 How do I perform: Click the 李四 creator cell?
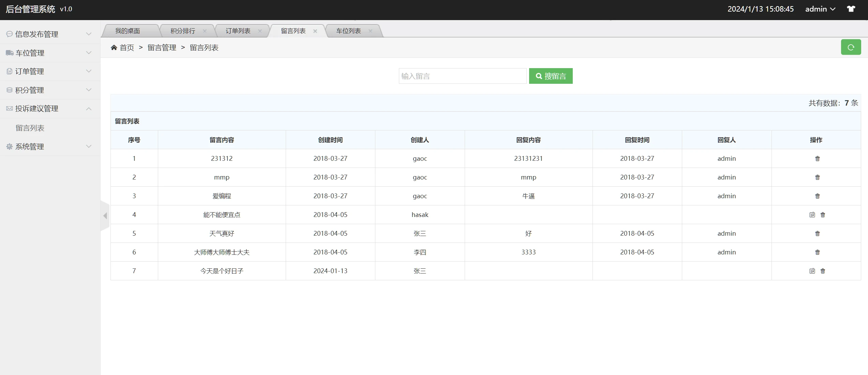[420, 252]
